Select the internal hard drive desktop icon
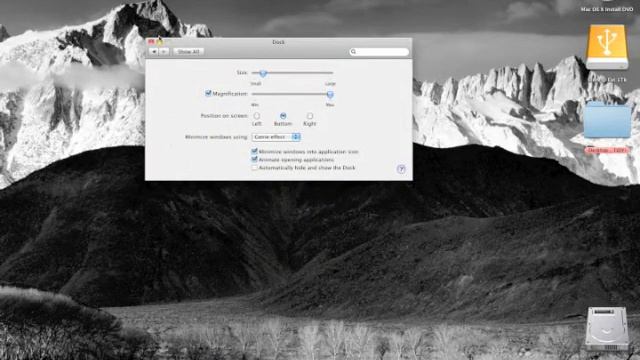 [607, 329]
